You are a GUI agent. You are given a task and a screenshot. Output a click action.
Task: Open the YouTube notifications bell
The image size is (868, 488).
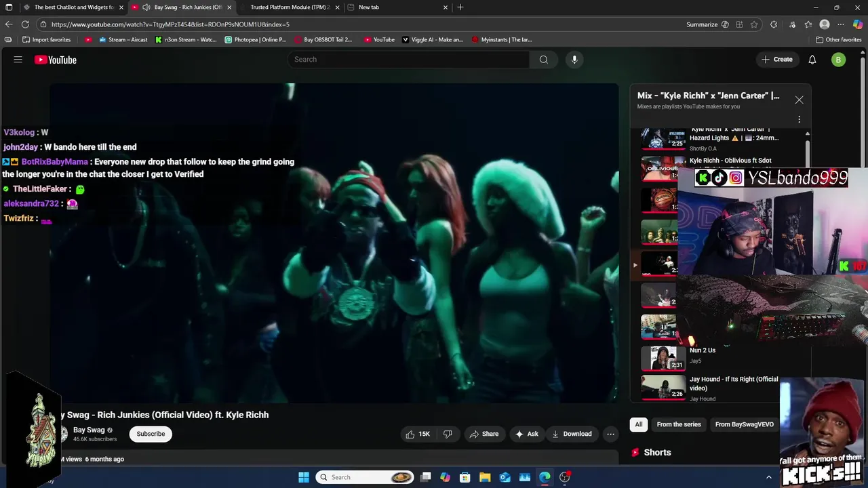pos(812,60)
